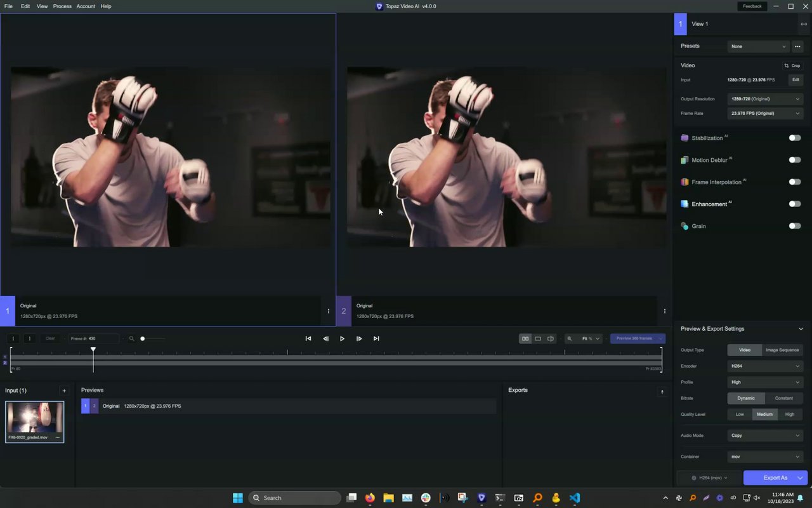Open View 1 pane options menu
The image size is (812, 508).
click(x=328, y=311)
